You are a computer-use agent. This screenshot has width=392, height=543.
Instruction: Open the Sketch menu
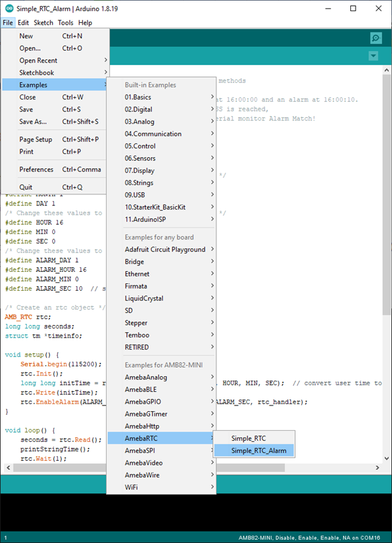(x=44, y=23)
